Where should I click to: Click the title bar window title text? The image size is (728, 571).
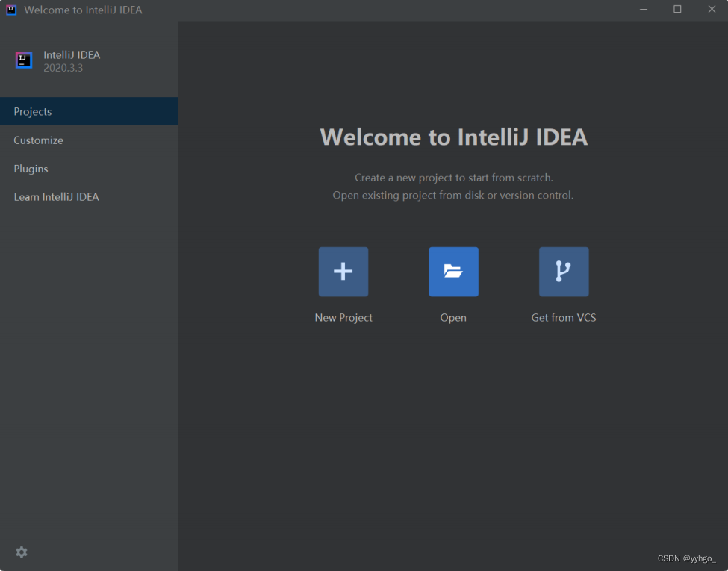pos(83,10)
